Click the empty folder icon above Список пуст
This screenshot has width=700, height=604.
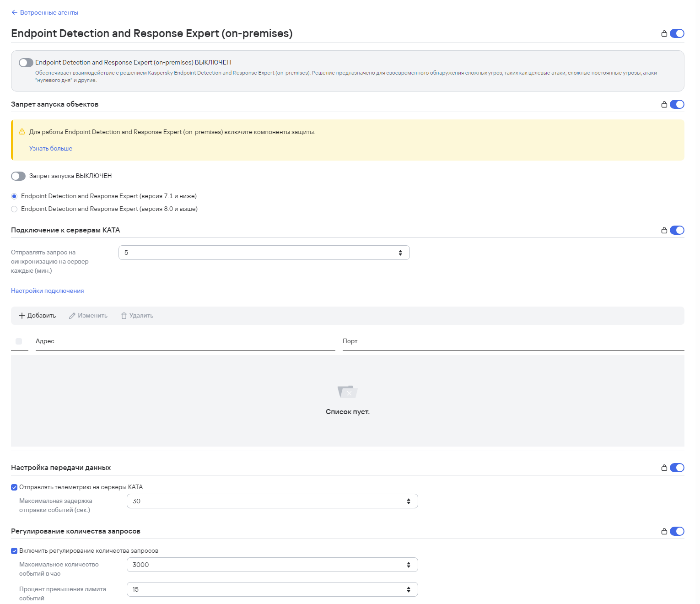[x=348, y=391]
